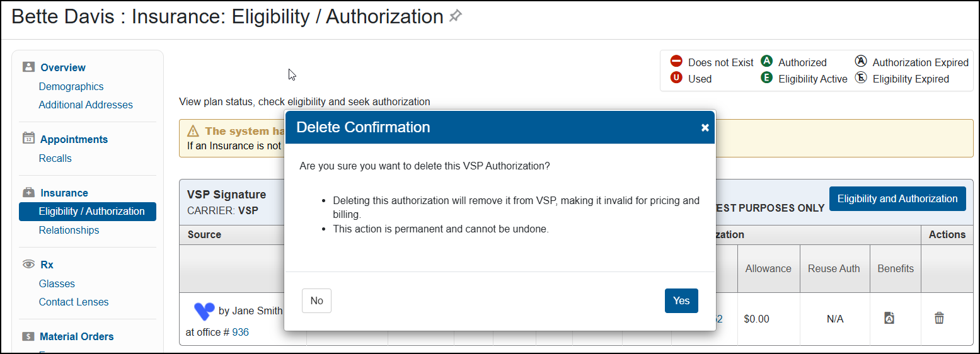The width and height of the screenshot is (980, 354).
Task: Click the Appointments calendar icon
Action: pos(28,139)
